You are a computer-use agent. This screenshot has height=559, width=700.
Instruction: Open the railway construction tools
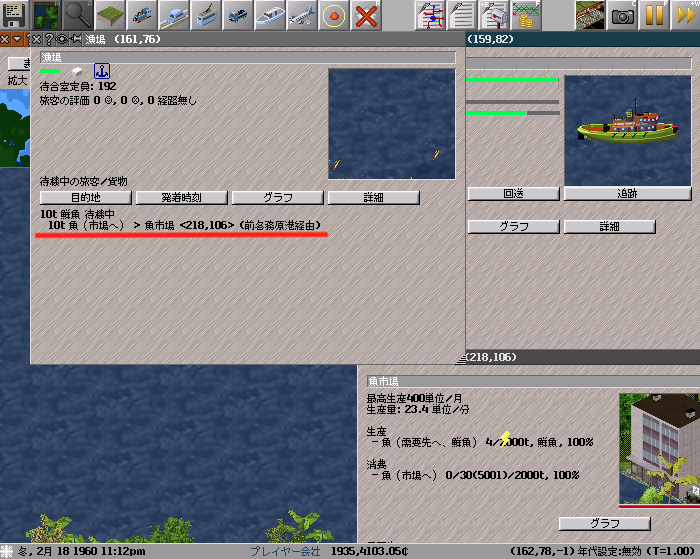tap(142, 15)
